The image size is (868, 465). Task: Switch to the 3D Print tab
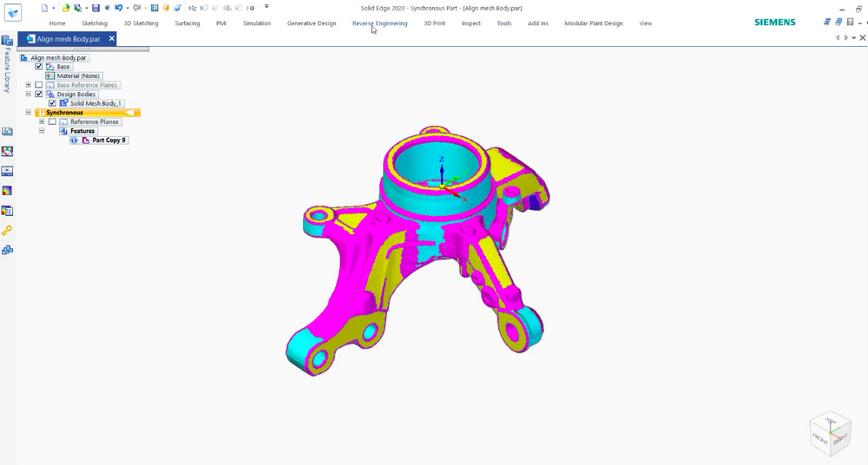coord(435,23)
